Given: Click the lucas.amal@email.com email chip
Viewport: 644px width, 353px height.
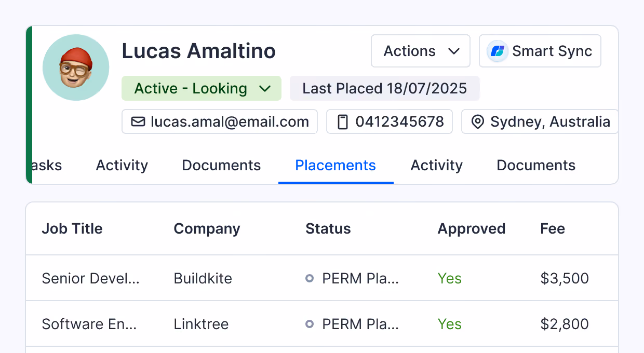Looking at the screenshot, I should click(220, 121).
